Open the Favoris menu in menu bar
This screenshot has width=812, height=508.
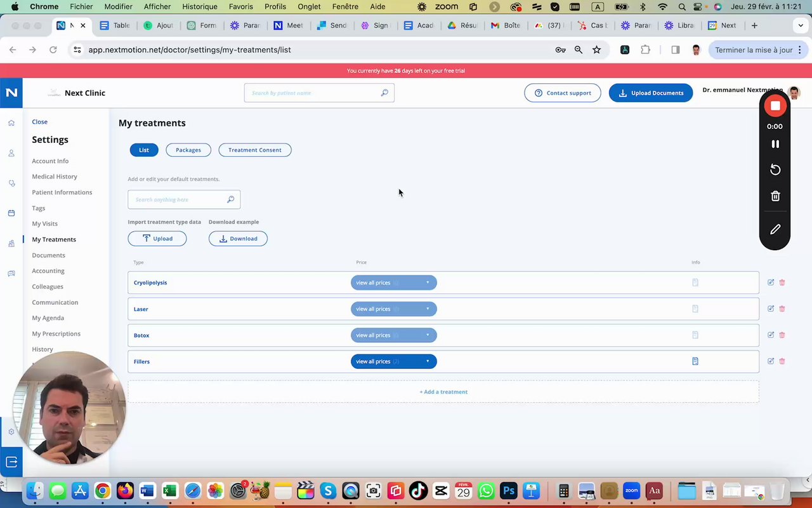click(x=241, y=6)
